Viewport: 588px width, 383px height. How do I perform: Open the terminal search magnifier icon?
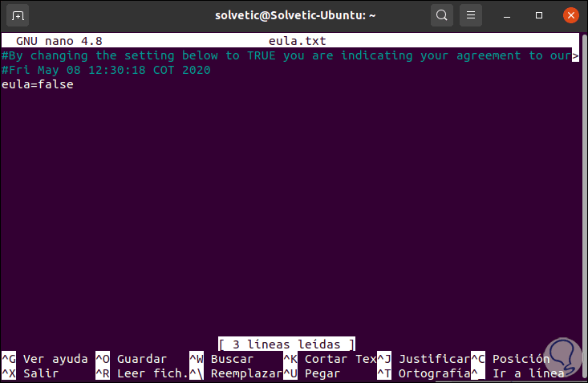click(x=441, y=14)
